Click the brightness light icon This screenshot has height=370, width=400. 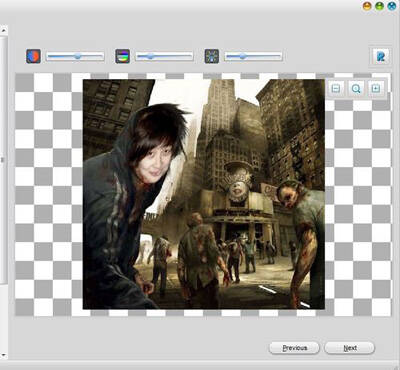[x=212, y=56]
